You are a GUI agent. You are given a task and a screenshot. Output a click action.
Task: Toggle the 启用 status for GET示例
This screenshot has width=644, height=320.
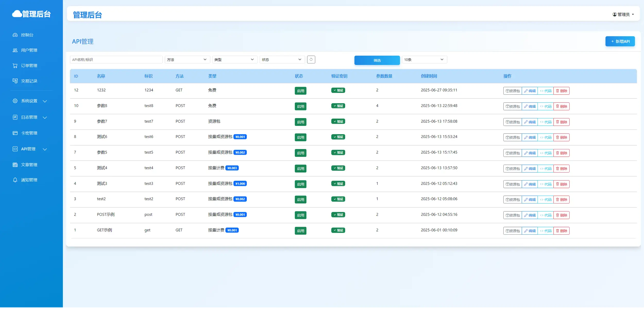click(x=300, y=231)
